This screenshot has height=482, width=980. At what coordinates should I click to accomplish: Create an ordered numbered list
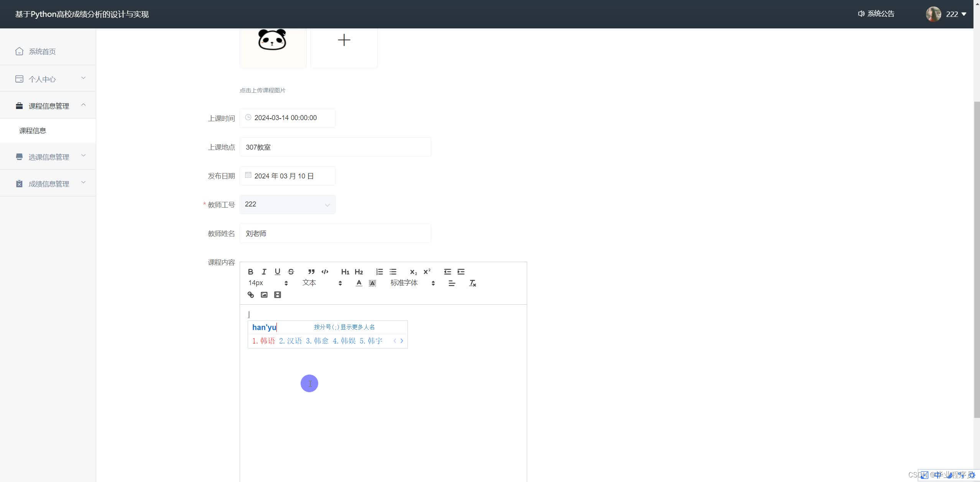point(379,272)
